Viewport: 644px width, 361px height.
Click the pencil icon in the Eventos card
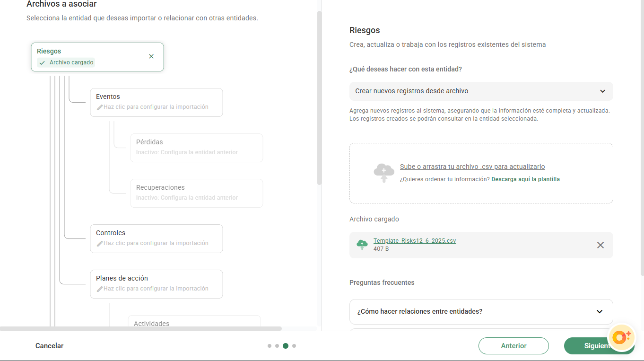coord(99,107)
